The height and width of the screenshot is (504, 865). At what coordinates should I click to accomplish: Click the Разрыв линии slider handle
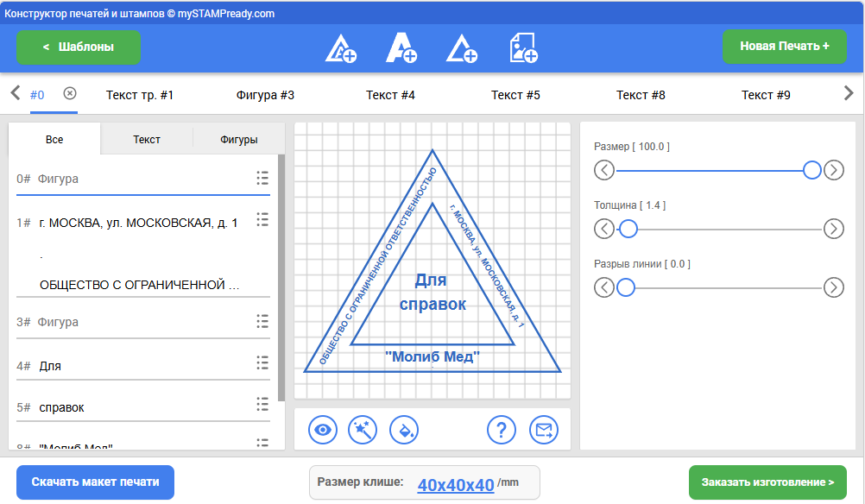coord(626,287)
